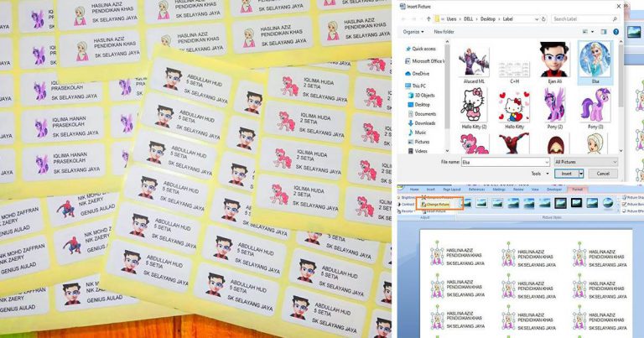Click the Insert button

pos(566,174)
